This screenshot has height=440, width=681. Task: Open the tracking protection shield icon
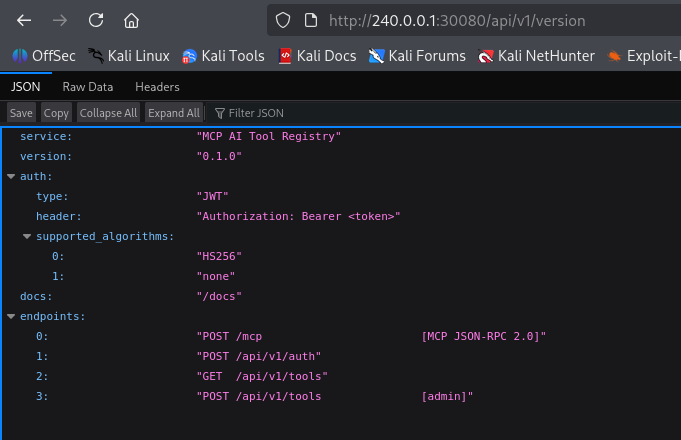click(283, 20)
